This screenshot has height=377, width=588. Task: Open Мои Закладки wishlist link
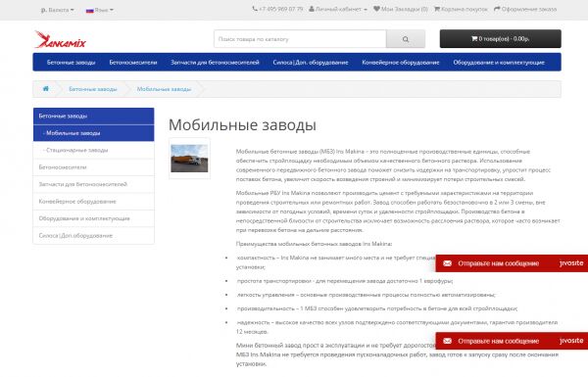pyautogui.click(x=401, y=9)
